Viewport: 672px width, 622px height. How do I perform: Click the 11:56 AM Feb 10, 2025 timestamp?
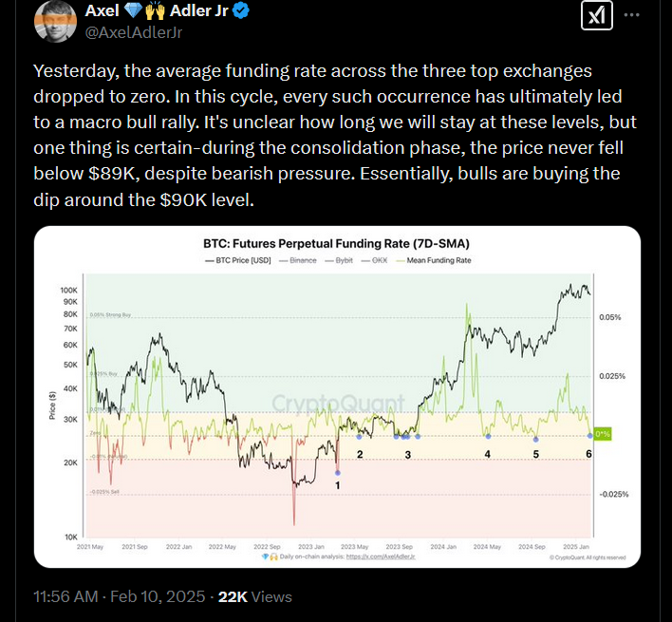tap(119, 596)
